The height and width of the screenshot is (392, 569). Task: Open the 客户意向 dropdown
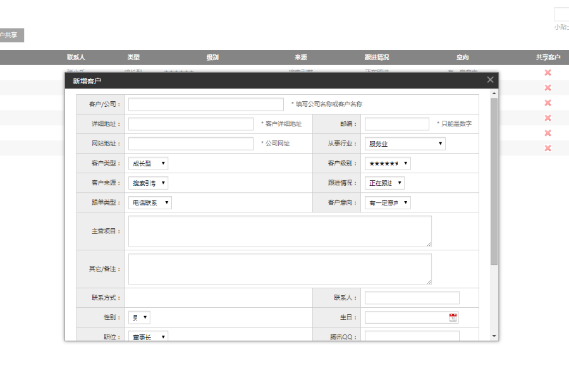click(388, 202)
